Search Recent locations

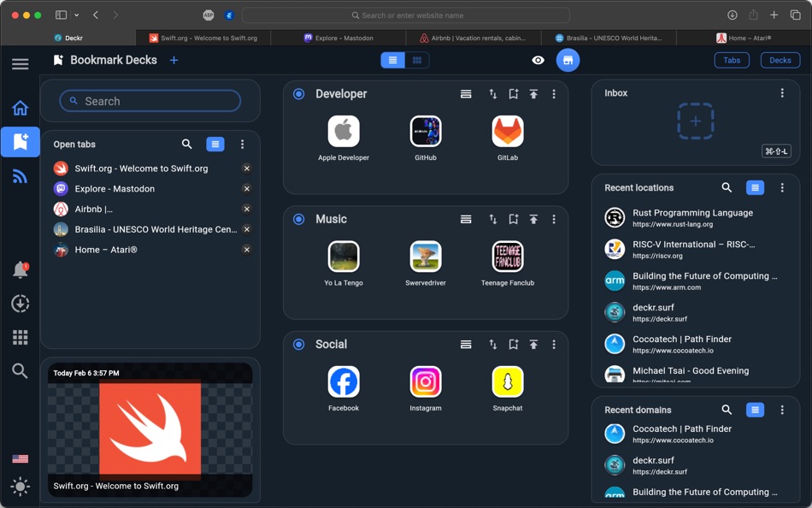pyautogui.click(x=727, y=187)
